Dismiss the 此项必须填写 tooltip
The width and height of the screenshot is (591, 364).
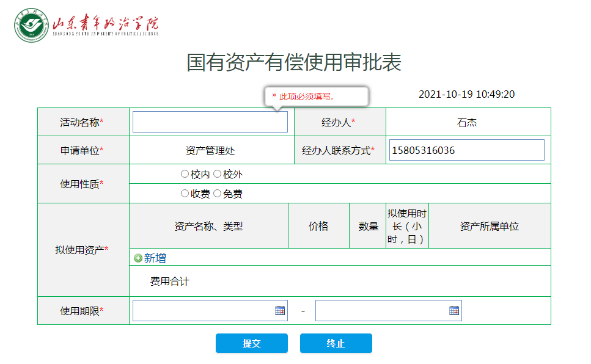coord(316,96)
